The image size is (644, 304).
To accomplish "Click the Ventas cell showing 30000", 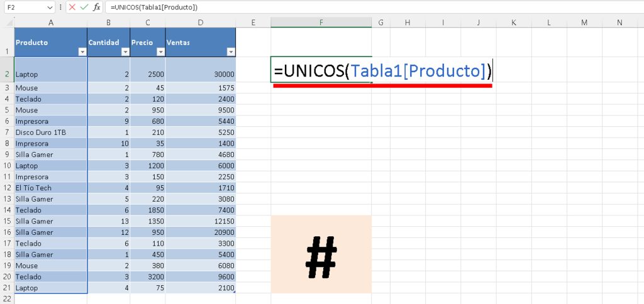I will [x=201, y=74].
